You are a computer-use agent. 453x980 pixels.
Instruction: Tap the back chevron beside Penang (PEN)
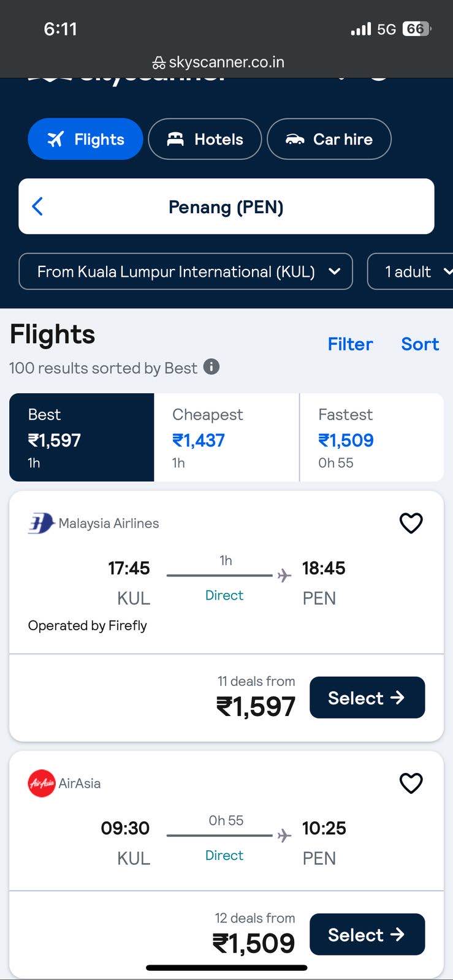[x=37, y=206]
